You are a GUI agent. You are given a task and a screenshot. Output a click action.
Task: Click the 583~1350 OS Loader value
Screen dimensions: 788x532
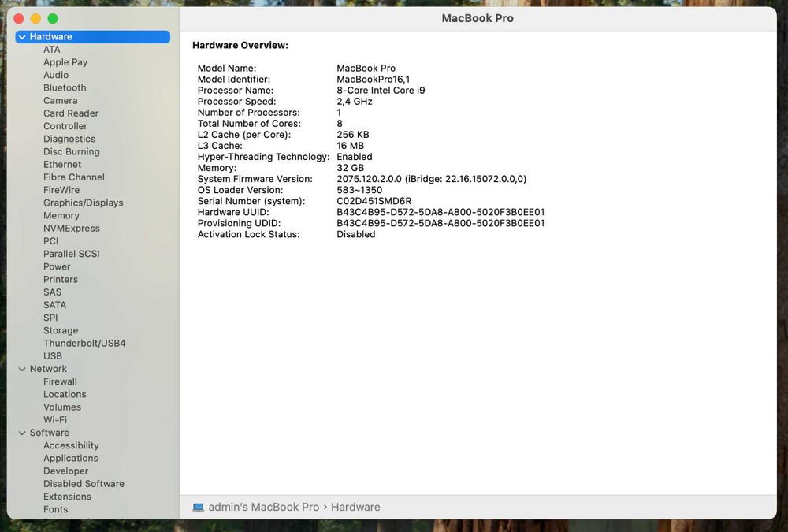(359, 190)
